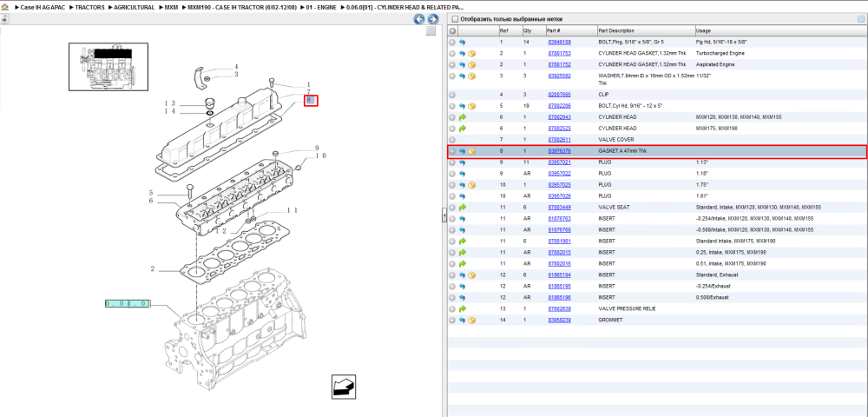868x417 pixels.
Task: Go to previous illustration with left arrow
Action: tap(419, 19)
